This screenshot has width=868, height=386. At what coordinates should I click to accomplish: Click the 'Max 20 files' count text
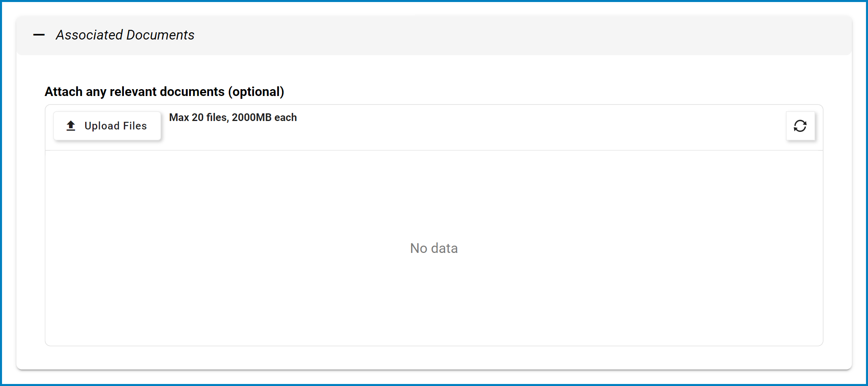pos(199,117)
